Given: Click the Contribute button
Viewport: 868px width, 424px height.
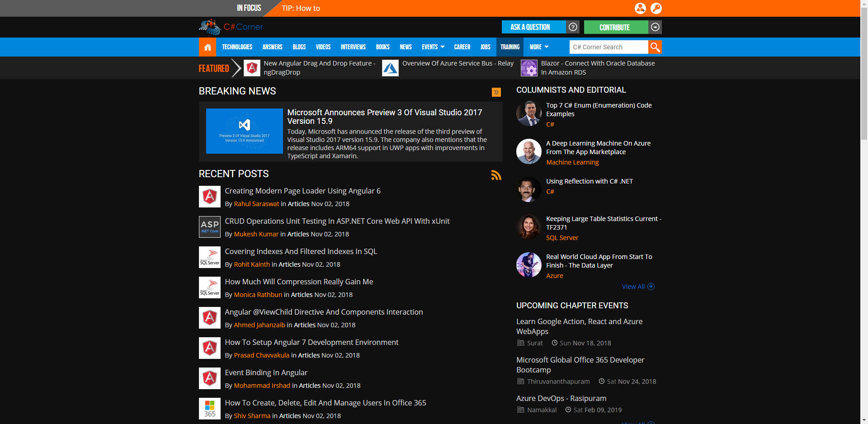Looking at the screenshot, I should click(616, 27).
